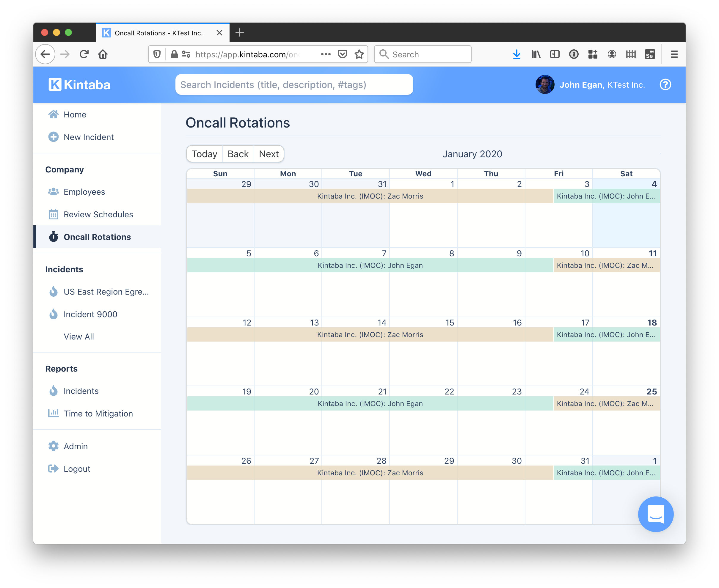This screenshot has width=719, height=588.
Task: Open the page actions three-dot menu
Action: click(326, 54)
